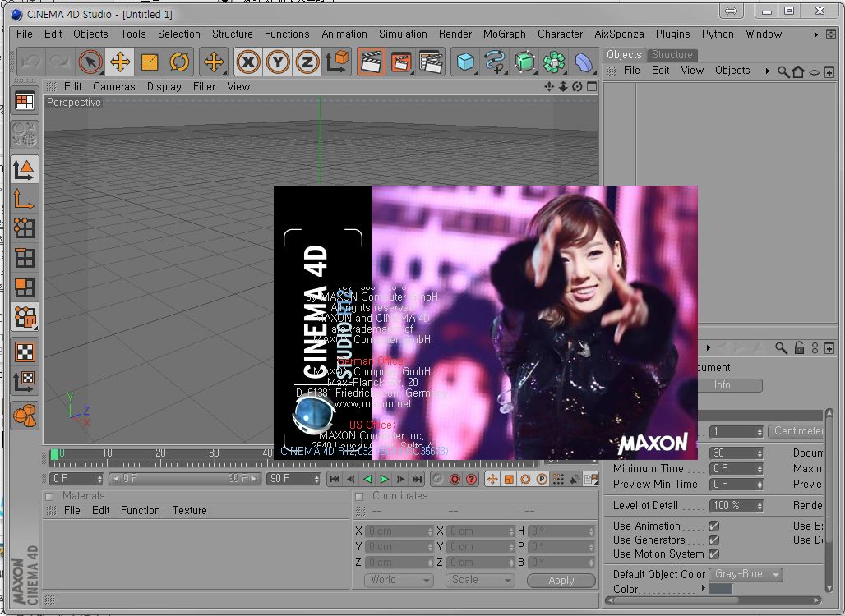The width and height of the screenshot is (845, 616).
Task: Search in the Object Manager
Action: (783, 71)
